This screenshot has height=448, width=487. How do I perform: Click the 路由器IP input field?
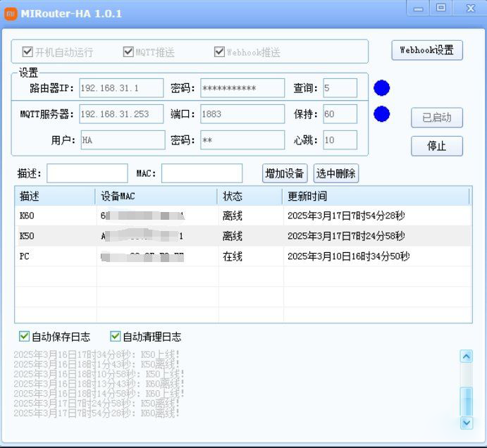[x=121, y=88]
